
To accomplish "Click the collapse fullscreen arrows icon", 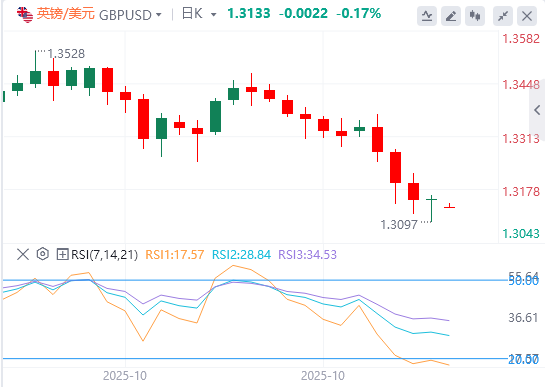I will tap(503, 16).
